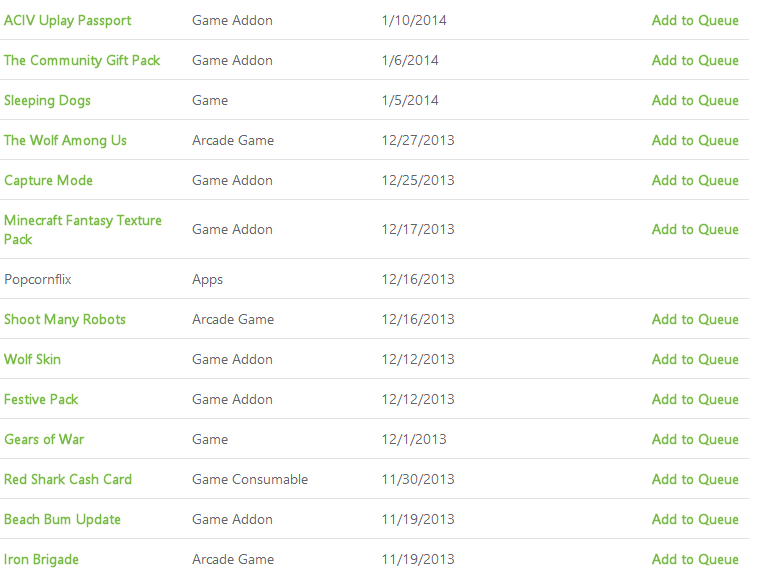
Task: Open The Community Gift Pack link
Action: tap(82, 60)
